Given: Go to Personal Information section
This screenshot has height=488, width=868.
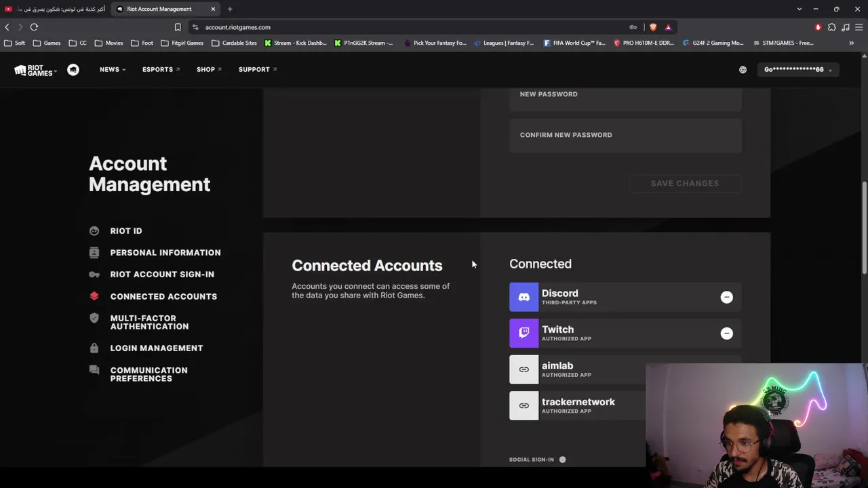Looking at the screenshot, I should pyautogui.click(x=165, y=253).
